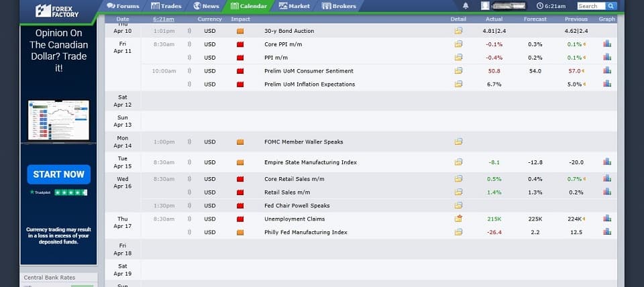Open detail folder for Core PPI m/m
The width and height of the screenshot is (644, 287).
point(458,44)
